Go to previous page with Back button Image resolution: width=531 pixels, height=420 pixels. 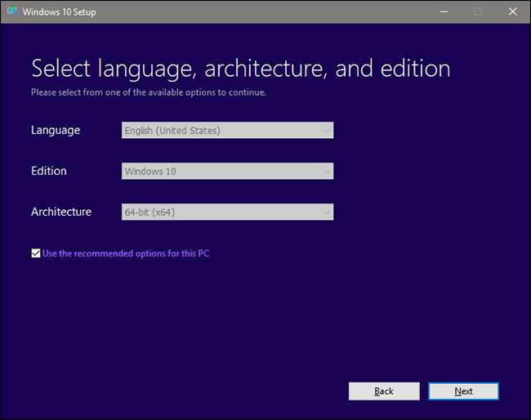tap(384, 391)
